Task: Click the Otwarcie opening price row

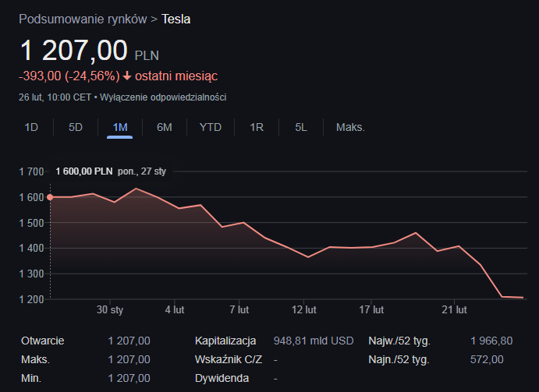Action: pyautogui.click(x=43, y=341)
